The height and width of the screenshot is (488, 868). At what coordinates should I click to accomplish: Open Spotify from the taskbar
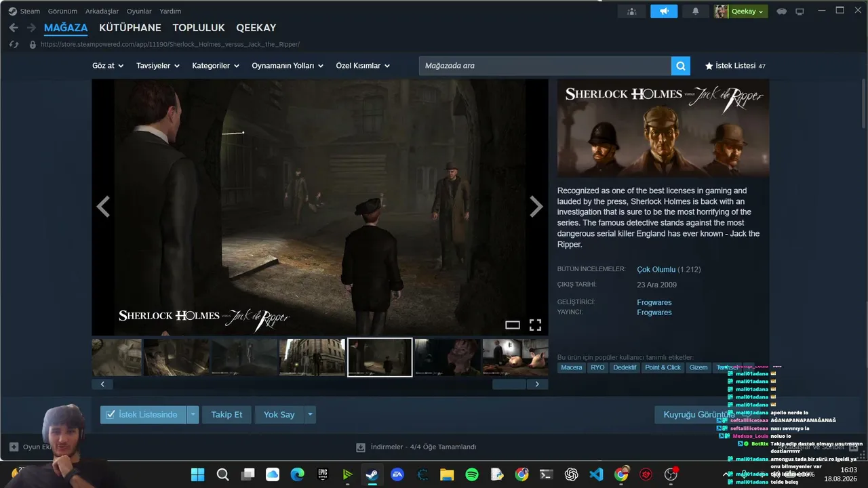tap(472, 474)
